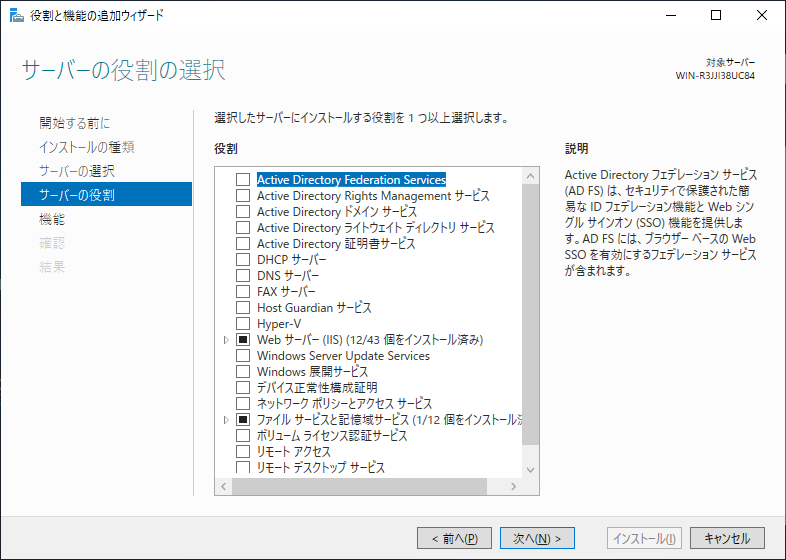Select Windows Server Update Services label
This screenshot has width=786, height=560.
click(x=343, y=356)
